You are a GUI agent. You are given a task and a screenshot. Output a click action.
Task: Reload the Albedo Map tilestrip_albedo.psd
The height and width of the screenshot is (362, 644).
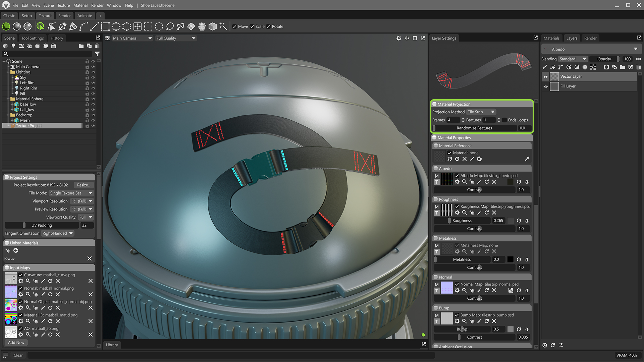click(x=487, y=182)
